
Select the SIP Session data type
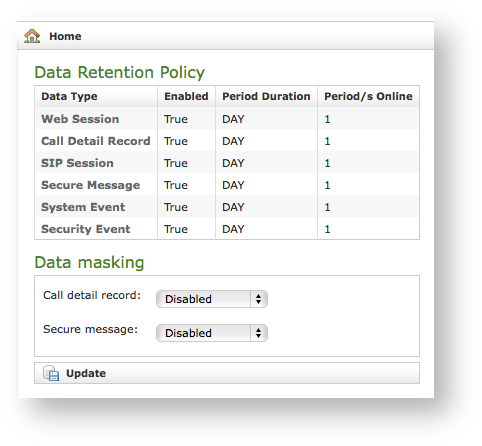point(77,163)
